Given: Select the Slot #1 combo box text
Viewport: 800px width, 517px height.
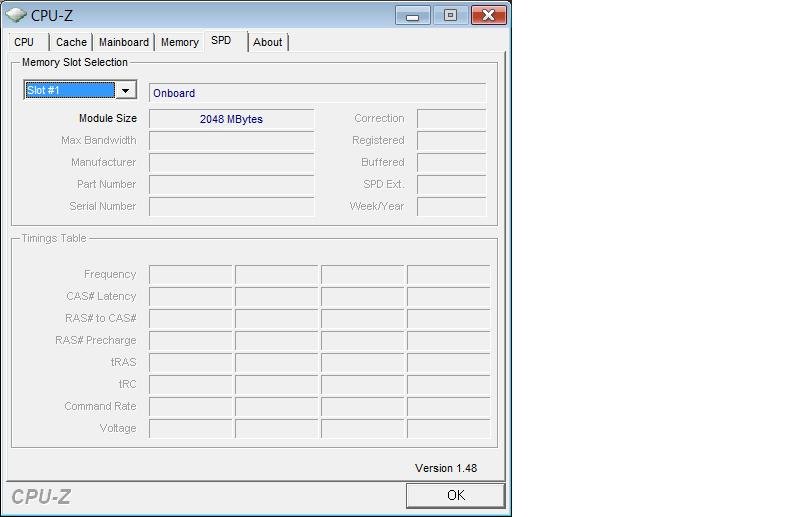Looking at the screenshot, I should pyautogui.click(x=70, y=90).
